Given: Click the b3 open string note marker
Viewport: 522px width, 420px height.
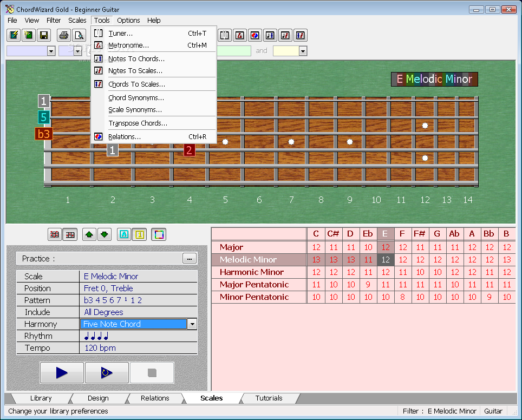Looking at the screenshot, I should pos(44,134).
